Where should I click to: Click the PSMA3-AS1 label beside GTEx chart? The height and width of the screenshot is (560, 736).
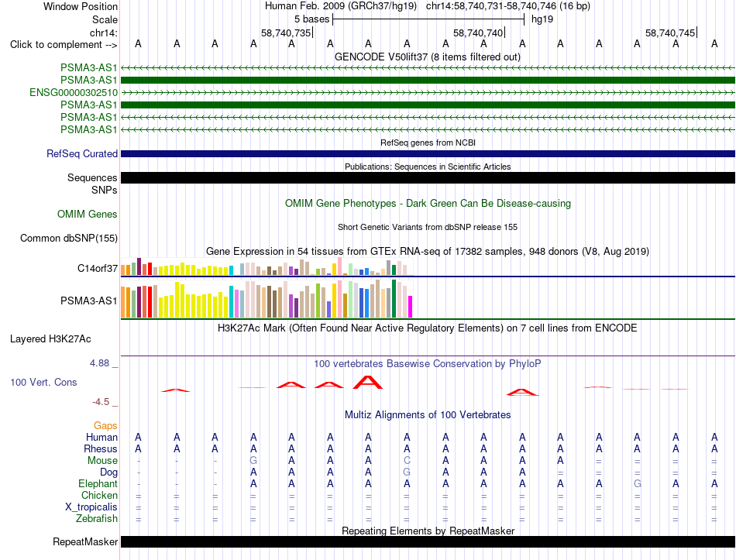[x=89, y=301]
